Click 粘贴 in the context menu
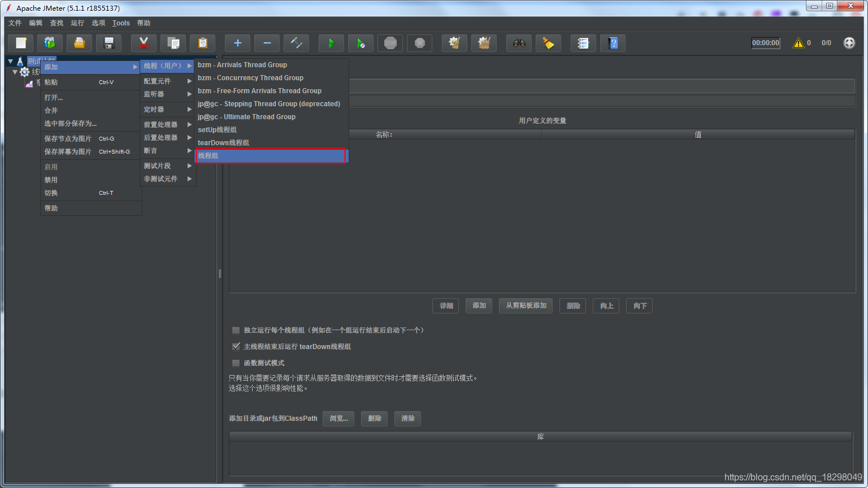This screenshot has height=488, width=868. [90, 82]
